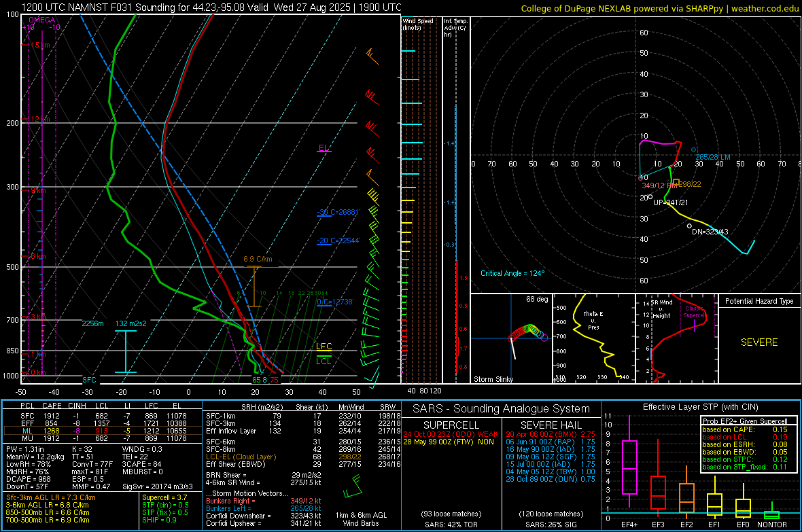Screen dimensions: 802x532
Task: Click the 'Classic Supercell' marker text
Action: [x=695, y=312]
